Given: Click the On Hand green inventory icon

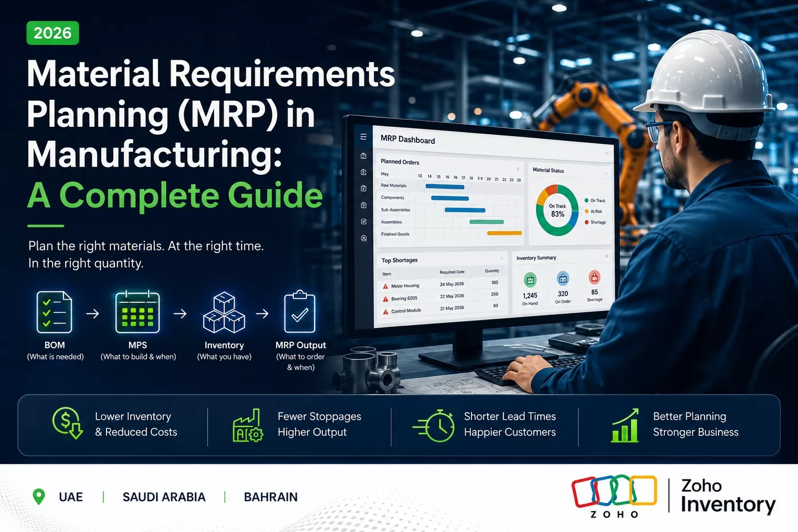Looking at the screenshot, I should pos(530,281).
